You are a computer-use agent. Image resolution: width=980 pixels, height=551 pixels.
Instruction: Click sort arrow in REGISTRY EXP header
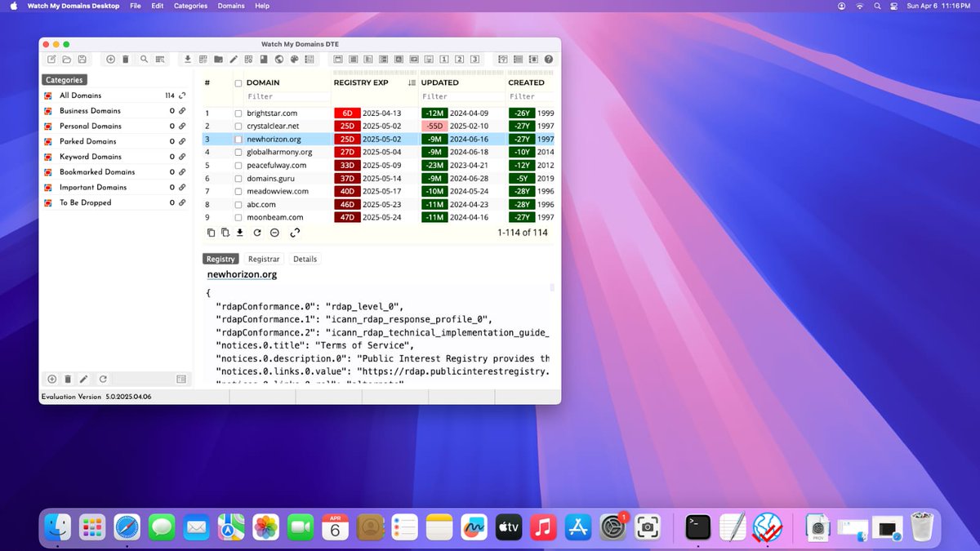click(x=412, y=82)
